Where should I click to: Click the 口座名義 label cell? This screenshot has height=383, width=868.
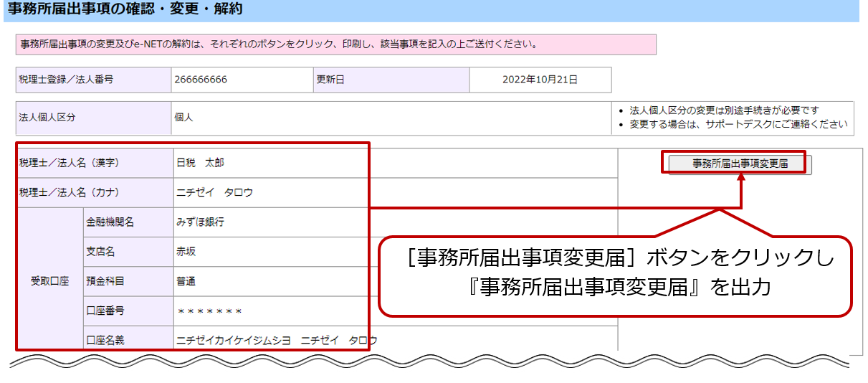point(105,340)
